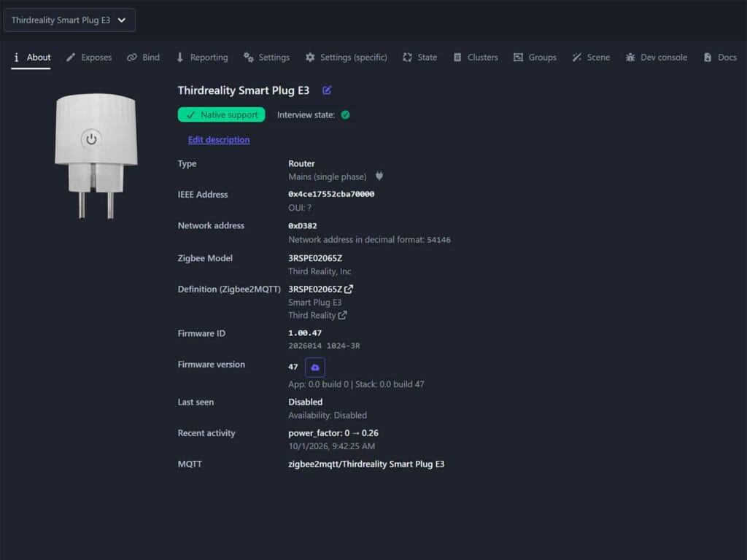Click the mains power plug icon
Viewport: 747px width, 560px height.
[x=379, y=176]
